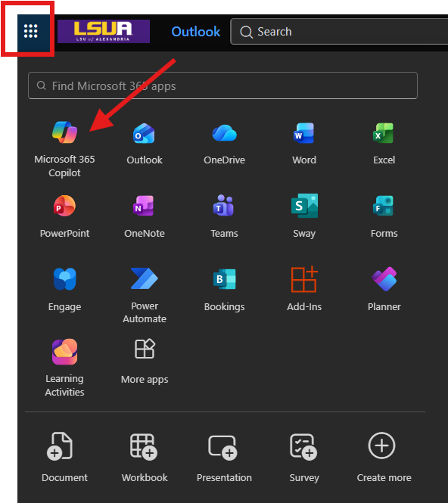
Task: Create a new Presentation
Action: 224,458
